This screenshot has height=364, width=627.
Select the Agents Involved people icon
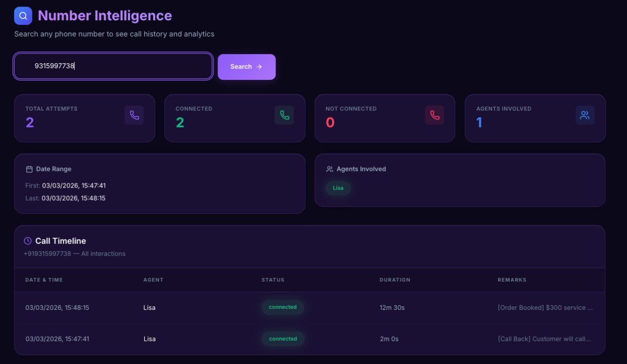pos(585,115)
